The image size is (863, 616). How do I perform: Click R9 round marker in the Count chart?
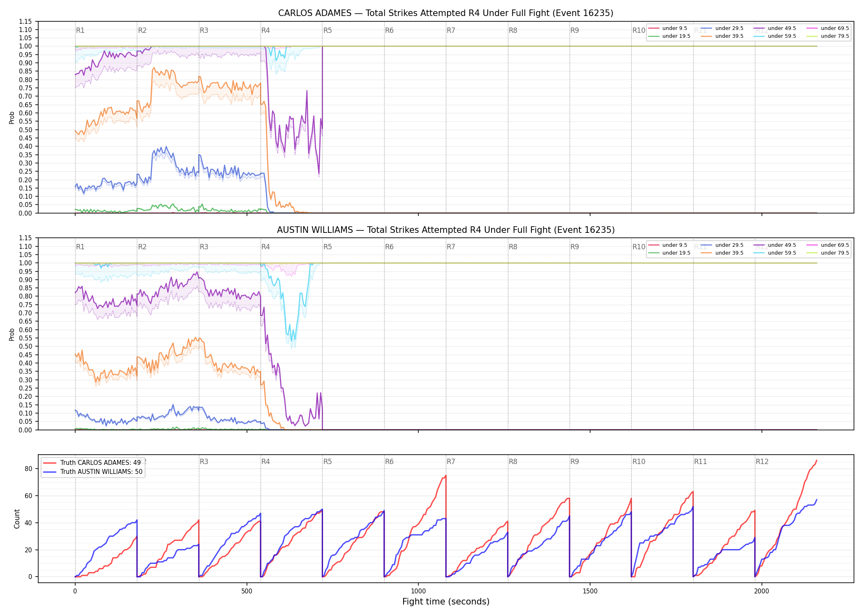coord(575,462)
